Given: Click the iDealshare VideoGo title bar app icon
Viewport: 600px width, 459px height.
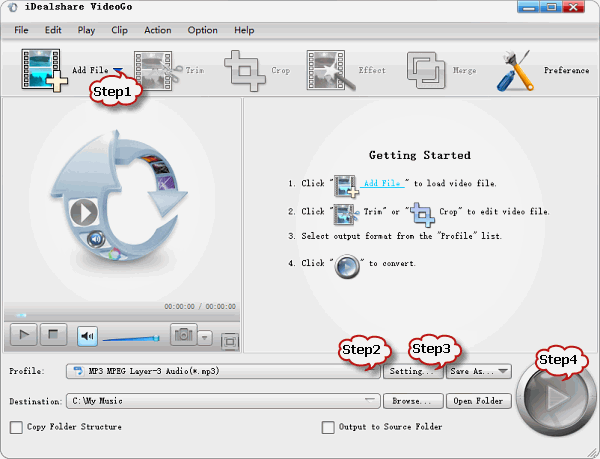Looking at the screenshot, I should point(13,7).
